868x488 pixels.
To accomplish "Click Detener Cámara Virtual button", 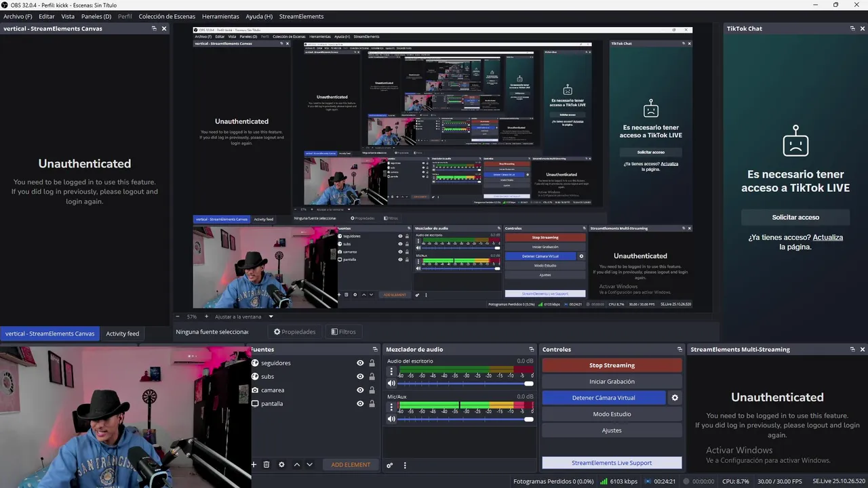I will [x=604, y=398].
